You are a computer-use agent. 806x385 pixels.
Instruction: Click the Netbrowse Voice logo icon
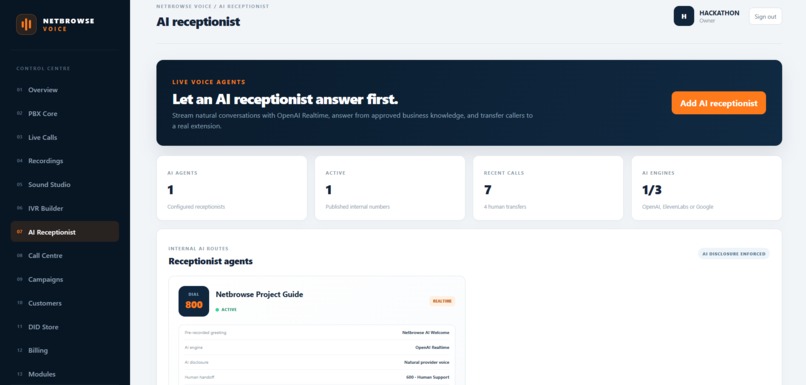pyautogui.click(x=26, y=24)
